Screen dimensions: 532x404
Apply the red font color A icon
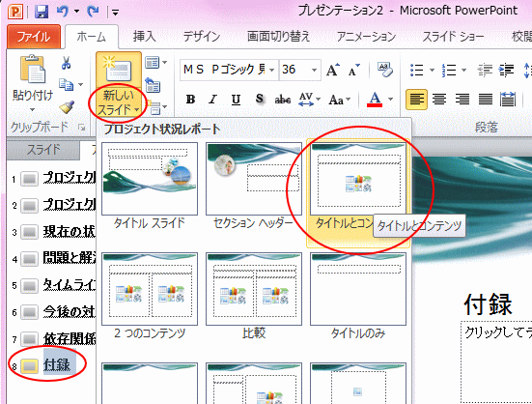click(x=375, y=100)
